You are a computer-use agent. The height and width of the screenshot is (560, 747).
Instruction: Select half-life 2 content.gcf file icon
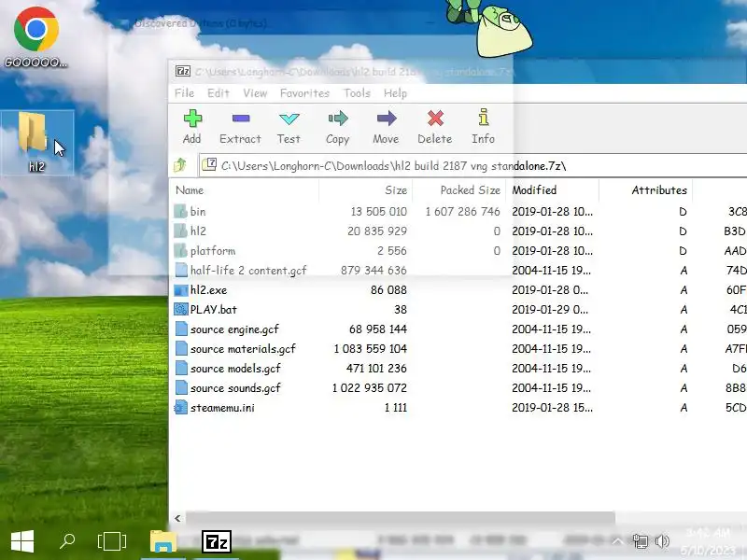(x=181, y=270)
